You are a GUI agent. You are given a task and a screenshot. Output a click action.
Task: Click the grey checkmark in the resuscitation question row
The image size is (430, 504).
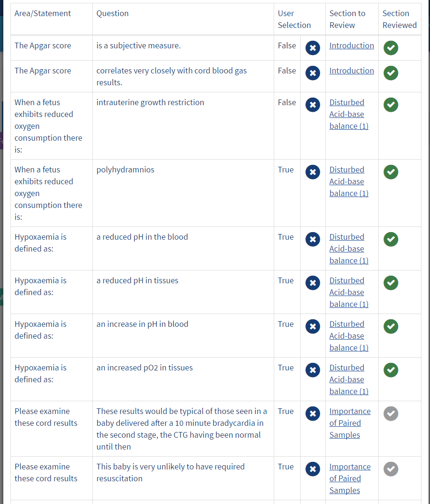point(391,469)
